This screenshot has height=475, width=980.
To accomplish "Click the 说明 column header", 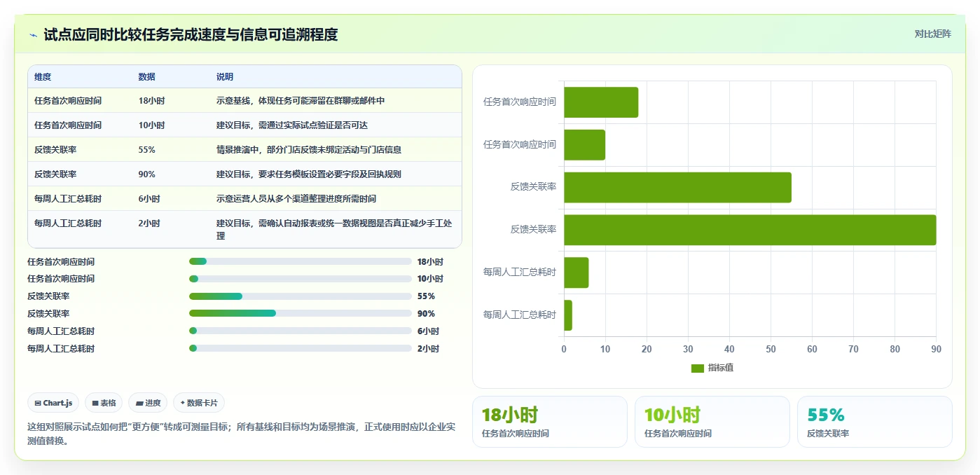I will (x=225, y=77).
